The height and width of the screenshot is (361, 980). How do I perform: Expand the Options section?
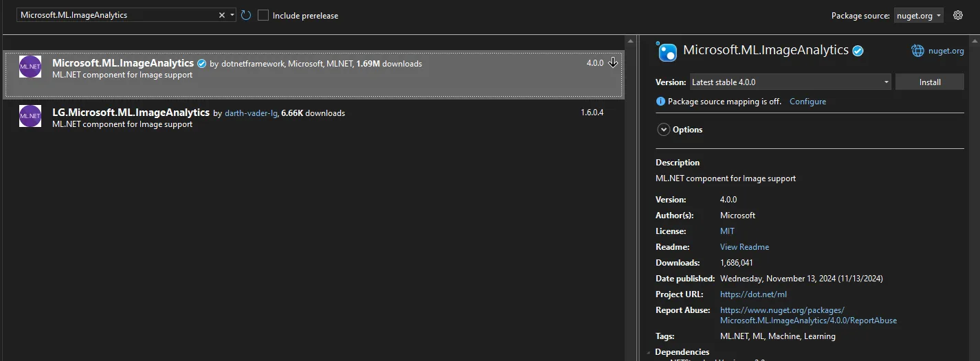tap(664, 130)
